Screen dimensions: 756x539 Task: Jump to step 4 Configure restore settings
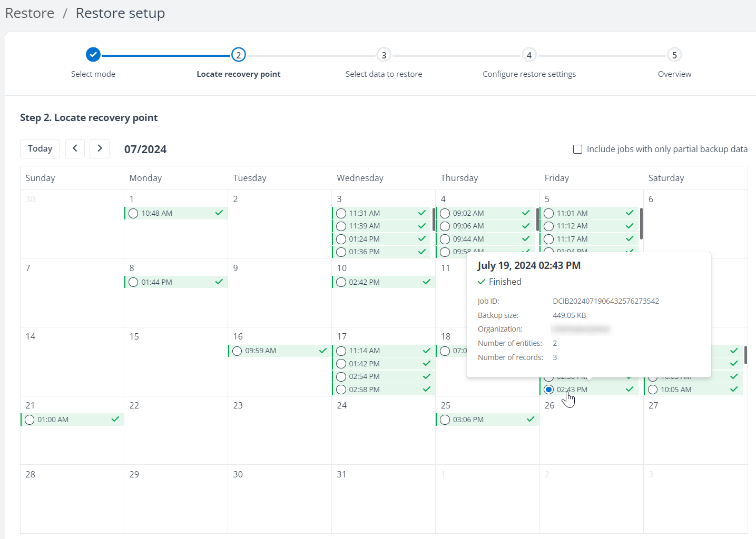pyautogui.click(x=529, y=54)
